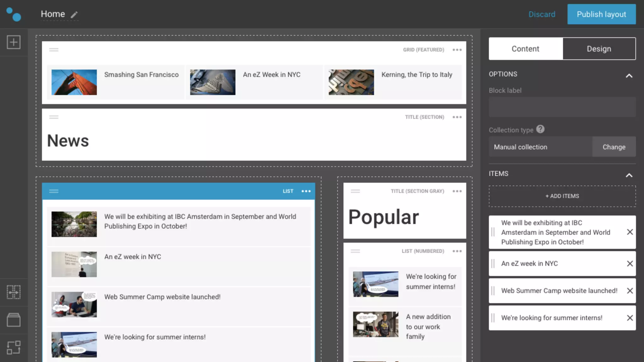
Task: Remove 'An eZ week in NYC' item
Action: [630, 264]
